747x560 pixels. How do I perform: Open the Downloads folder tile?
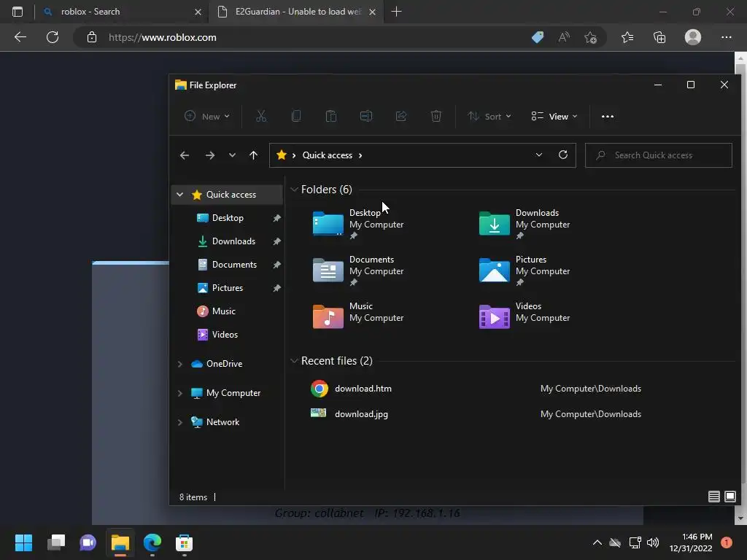tap(525, 224)
